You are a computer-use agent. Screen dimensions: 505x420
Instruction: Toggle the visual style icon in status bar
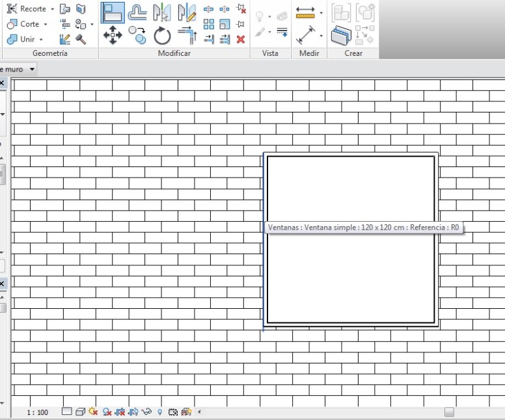click(x=79, y=412)
